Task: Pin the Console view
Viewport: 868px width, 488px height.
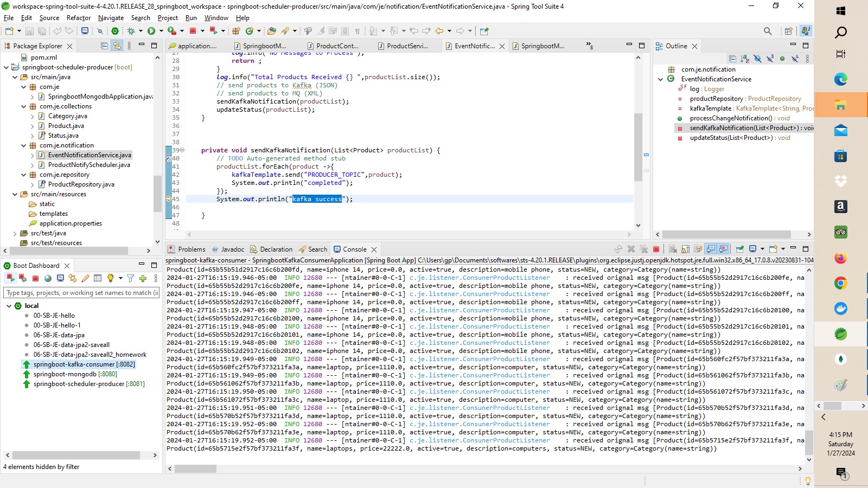Action: tap(740, 249)
